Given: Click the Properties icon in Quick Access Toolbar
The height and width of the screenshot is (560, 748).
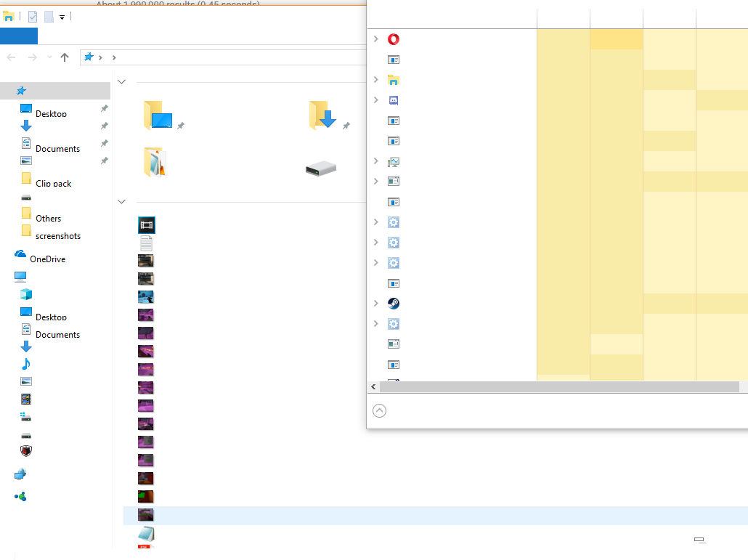Looking at the screenshot, I should [33, 17].
